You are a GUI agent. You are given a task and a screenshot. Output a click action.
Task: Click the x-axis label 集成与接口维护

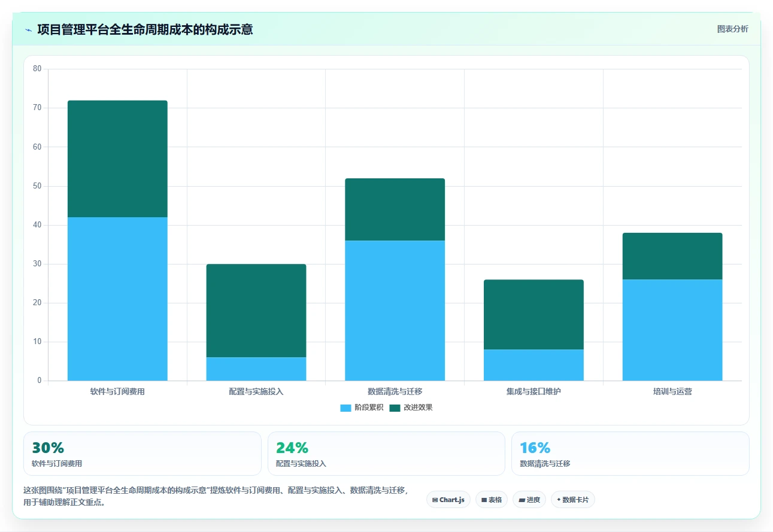[533, 392]
